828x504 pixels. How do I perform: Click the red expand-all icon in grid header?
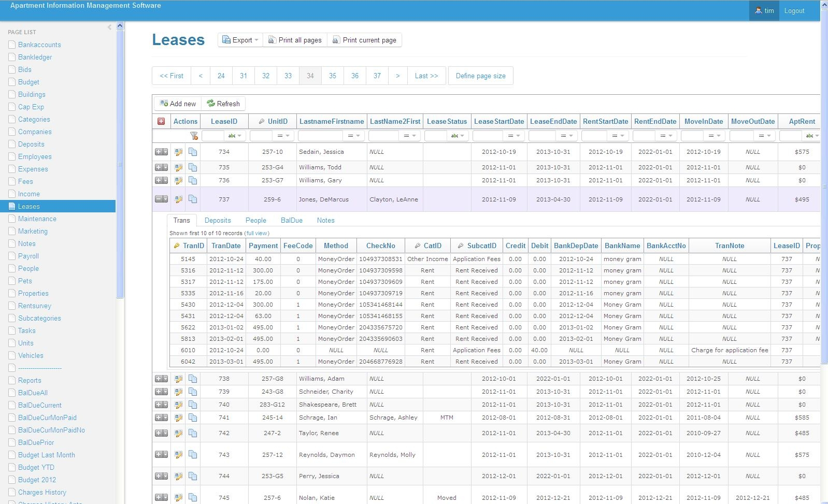point(161,121)
